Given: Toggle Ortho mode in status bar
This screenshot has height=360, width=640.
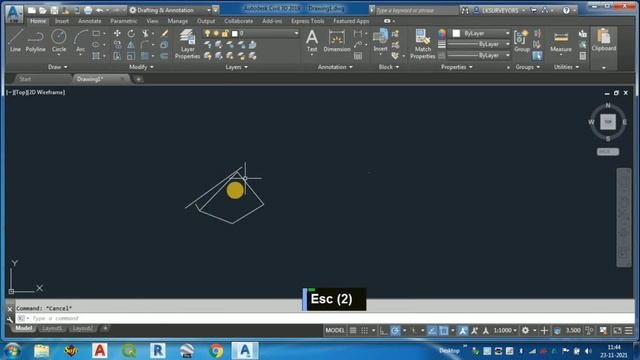Looking at the screenshot, I should point(383,331).
